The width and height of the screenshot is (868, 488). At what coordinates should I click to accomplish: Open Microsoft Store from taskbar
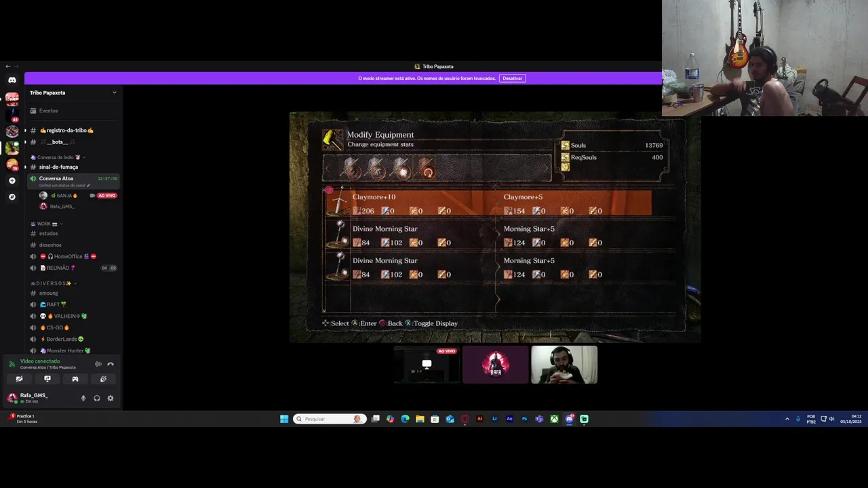pyautogui.click(x=435, y=419)
